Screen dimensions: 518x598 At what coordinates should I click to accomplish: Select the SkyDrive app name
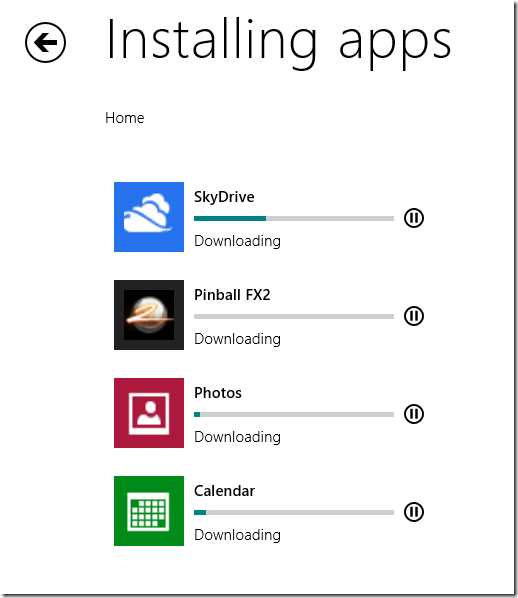[x=224, y=198]
